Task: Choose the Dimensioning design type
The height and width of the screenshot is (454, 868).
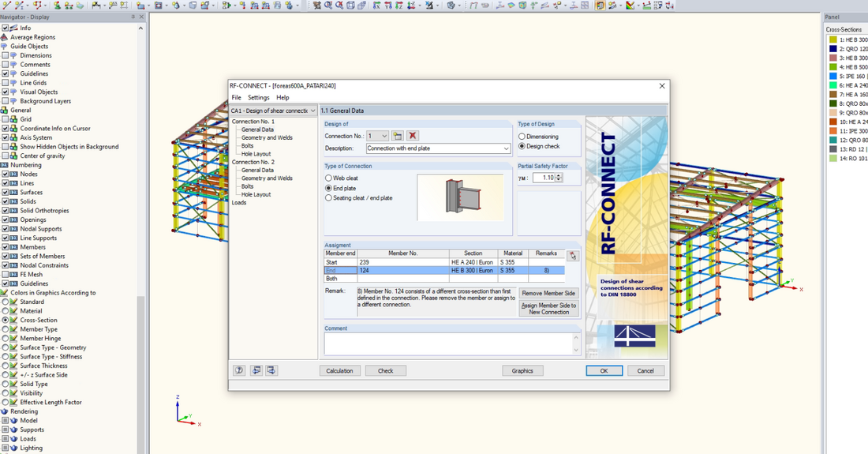Action: click(522, 137)
